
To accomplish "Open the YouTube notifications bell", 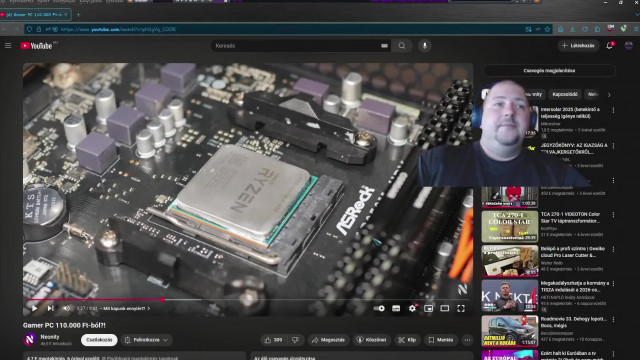I will 609,46.
